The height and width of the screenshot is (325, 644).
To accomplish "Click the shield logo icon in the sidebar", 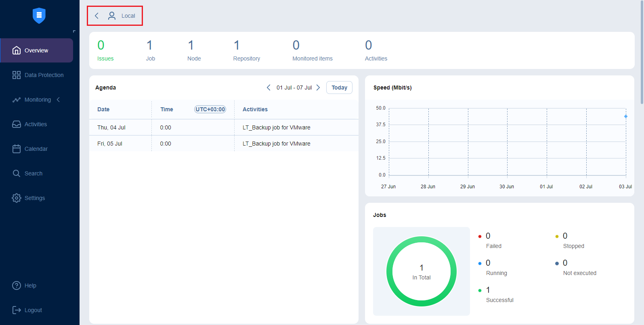I will coord(39,16).
